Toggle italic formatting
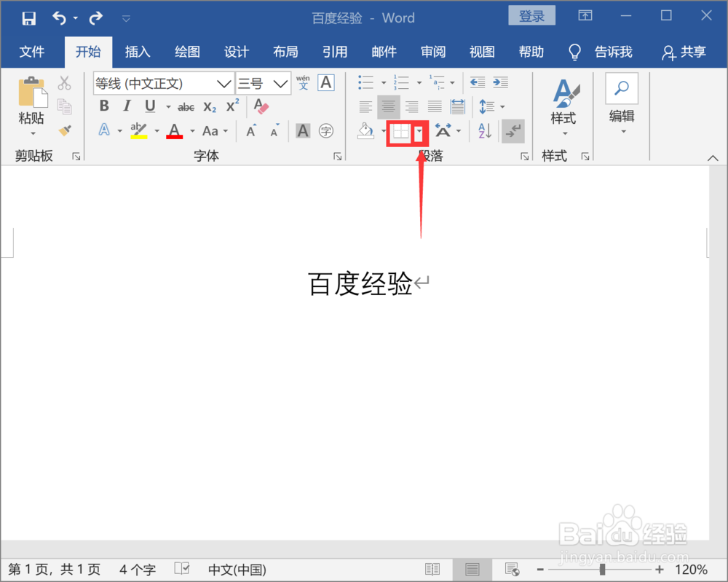This screenshot has height=582, width=728. click(x=127, y=106)
